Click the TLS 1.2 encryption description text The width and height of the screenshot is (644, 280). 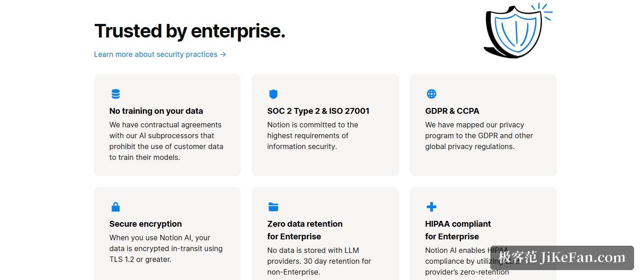pyautogui.click(x=166, y=248)
